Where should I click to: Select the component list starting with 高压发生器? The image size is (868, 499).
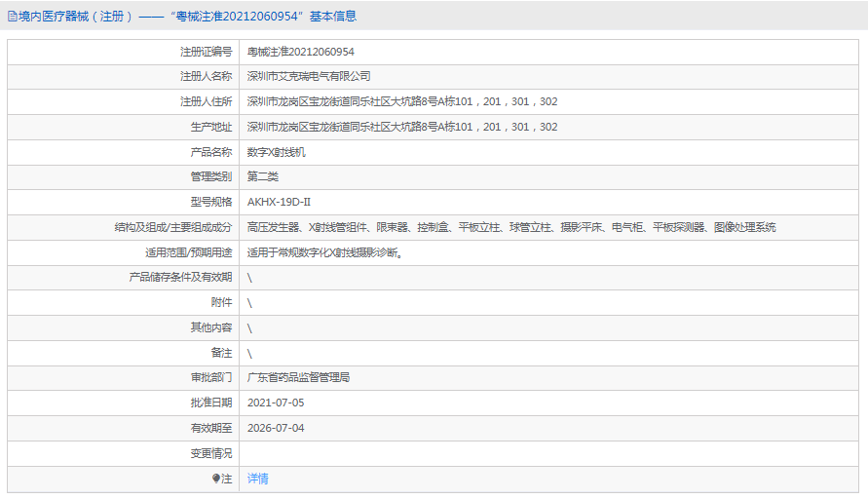click(511, 227)
